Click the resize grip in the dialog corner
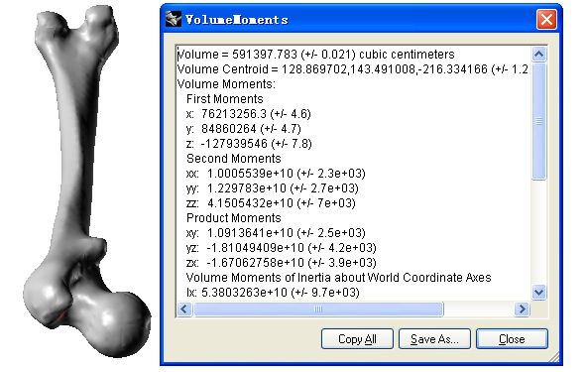This screenshot has height=372, width=588. tap(554, 357)
